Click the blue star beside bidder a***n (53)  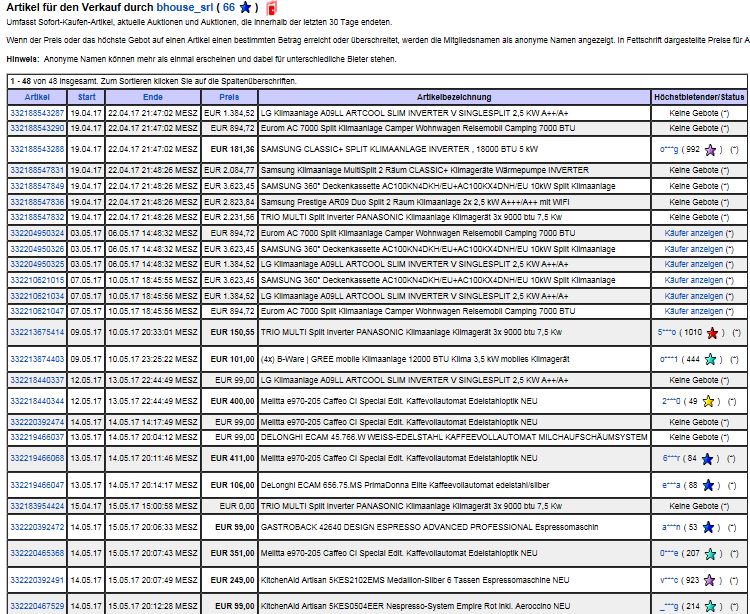[708, 527]
